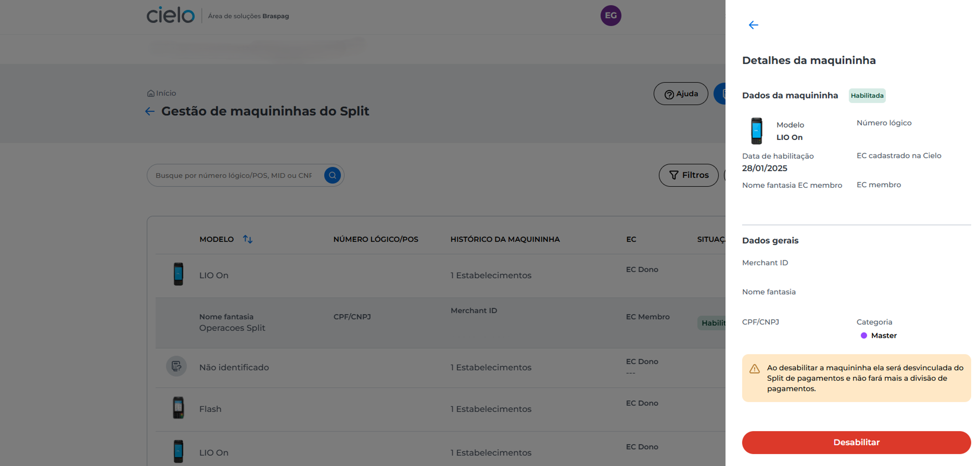
Task: Click the Flash device icon
Action: tap(178, 408)
